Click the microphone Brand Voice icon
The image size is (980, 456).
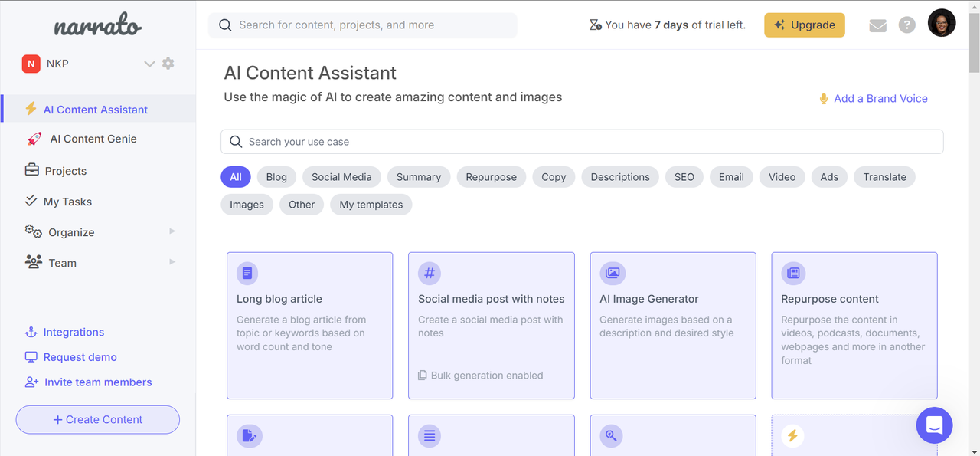(x=824, y=98)
